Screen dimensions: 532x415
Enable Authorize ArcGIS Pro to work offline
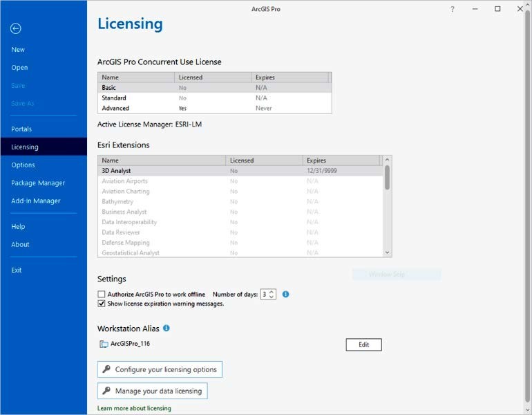click(x=102, y=294)
